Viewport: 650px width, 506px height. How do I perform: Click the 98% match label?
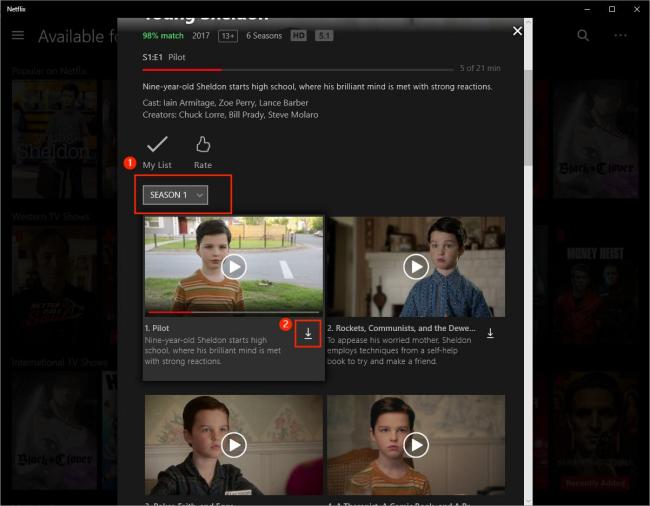[163, 36]
